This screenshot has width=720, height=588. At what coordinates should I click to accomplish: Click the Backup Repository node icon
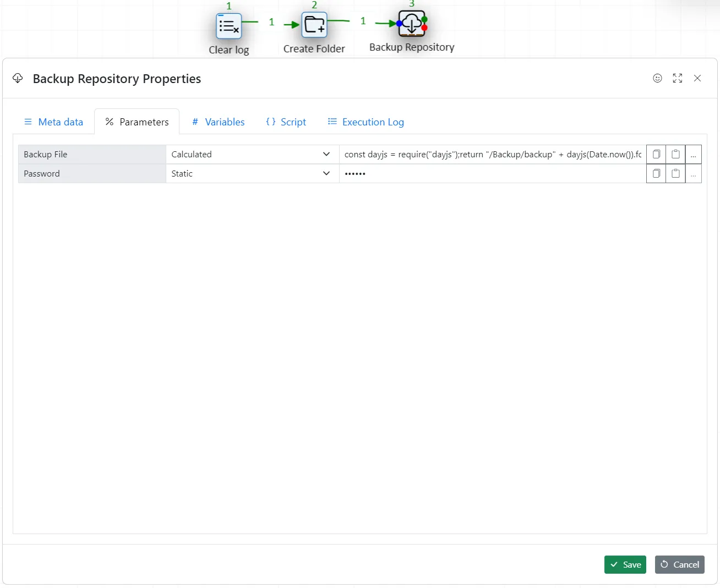pos(412,24)
